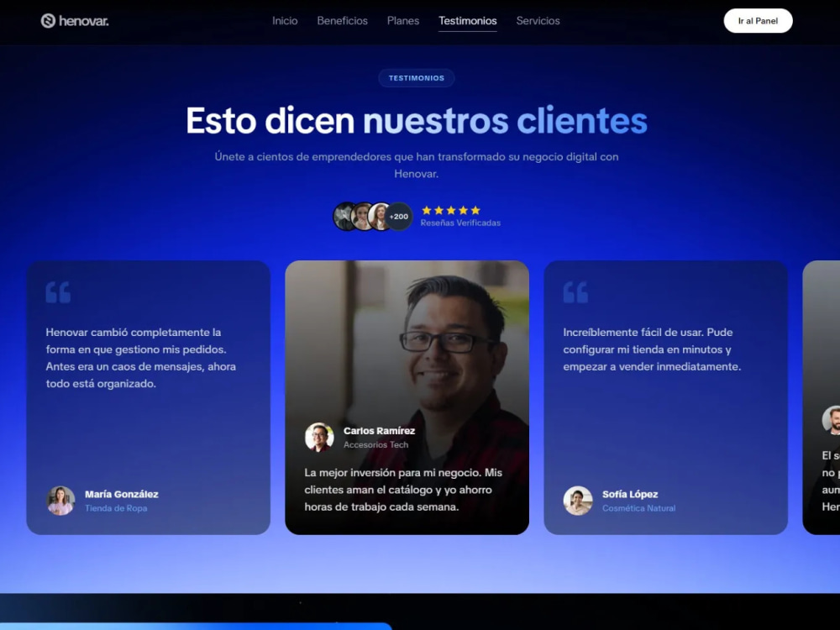Click Carlos Ramírez's small avatar
Screen dimensions: 840x630
[319, 437]
